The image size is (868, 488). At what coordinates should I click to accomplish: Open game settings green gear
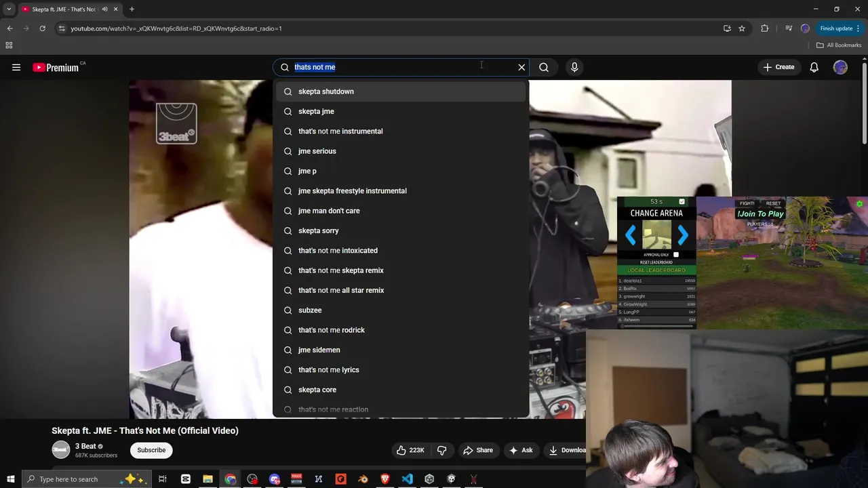859,203
